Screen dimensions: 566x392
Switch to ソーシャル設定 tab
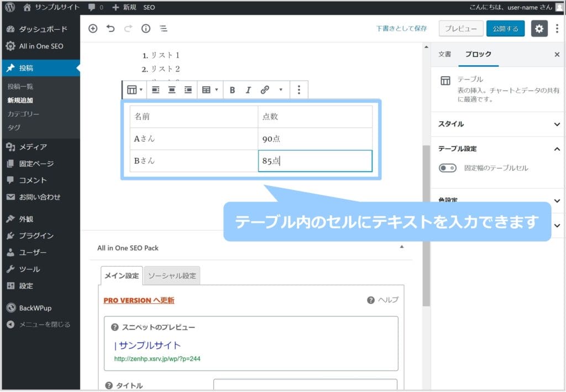click(x=172, y=276)
